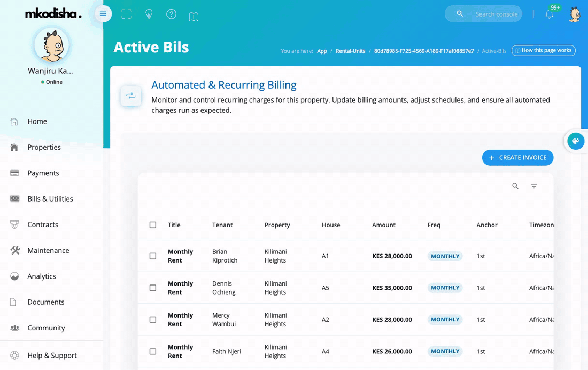588x370 pixels.
Task: Click the Online status indicator
Action: pos(52,82)
